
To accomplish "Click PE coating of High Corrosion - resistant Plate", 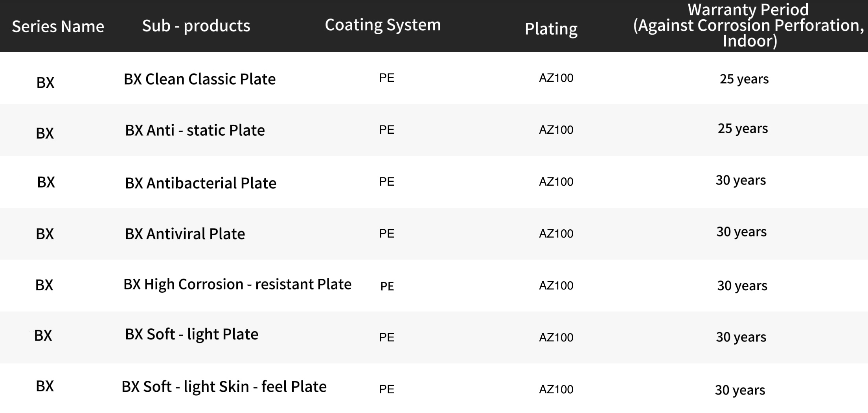I will coord(387,286).
